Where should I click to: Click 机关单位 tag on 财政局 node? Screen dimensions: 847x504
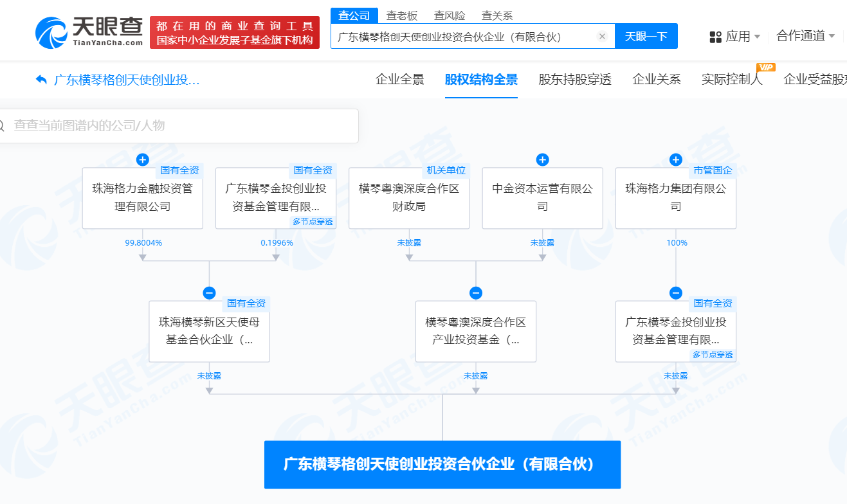coord(446,170)
